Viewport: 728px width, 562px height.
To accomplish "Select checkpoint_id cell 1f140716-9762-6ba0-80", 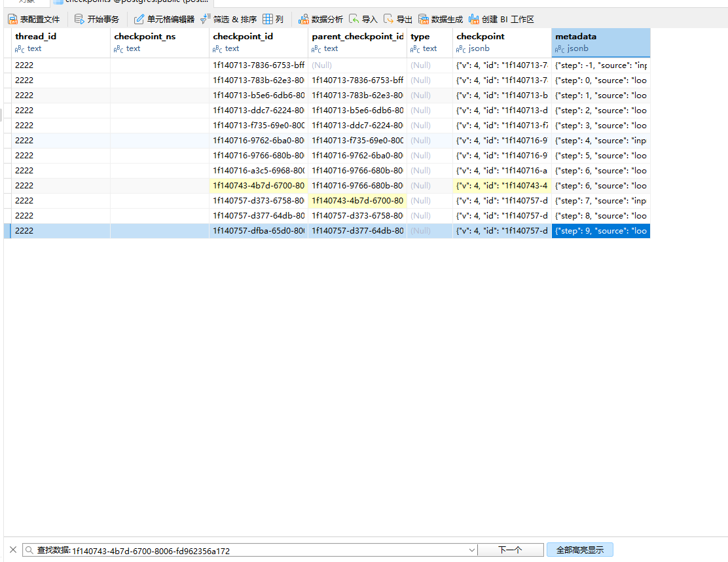I will click(x=259, y=141).
